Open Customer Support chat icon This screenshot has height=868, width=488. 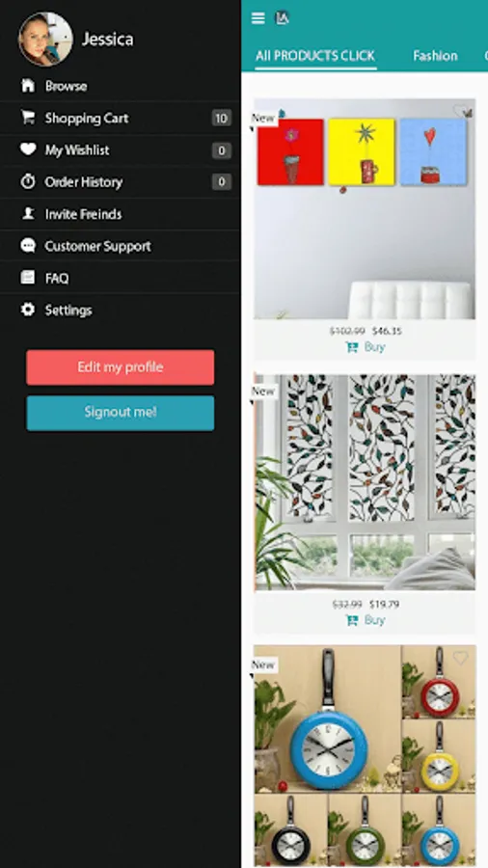click(x=28, y=245)
